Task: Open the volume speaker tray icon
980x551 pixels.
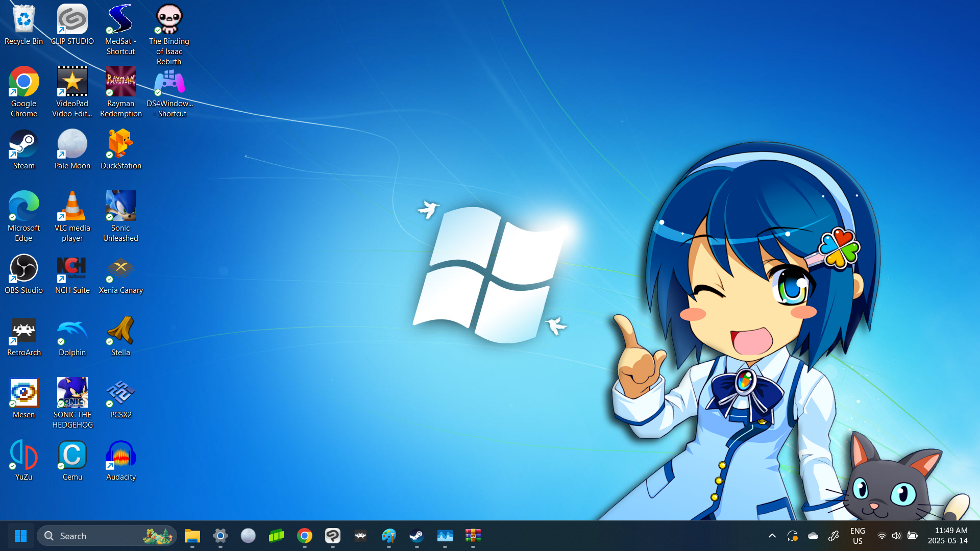Action: (x=897, y=536)
